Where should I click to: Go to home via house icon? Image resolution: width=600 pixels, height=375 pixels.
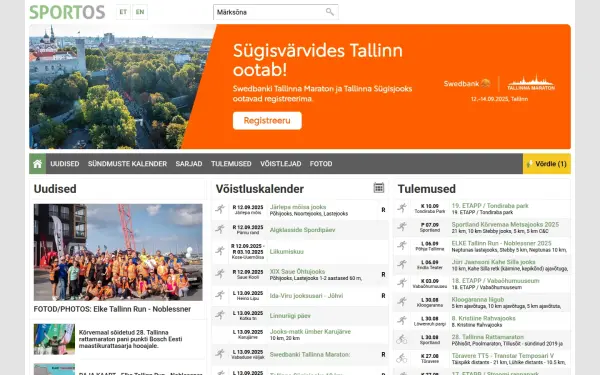point(38,164)
